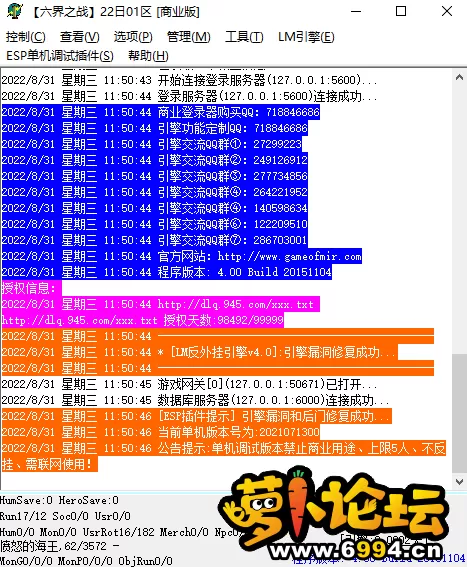
Task: Click the log vertical scrollbar thumb
Action: click(x=459, y=413)
